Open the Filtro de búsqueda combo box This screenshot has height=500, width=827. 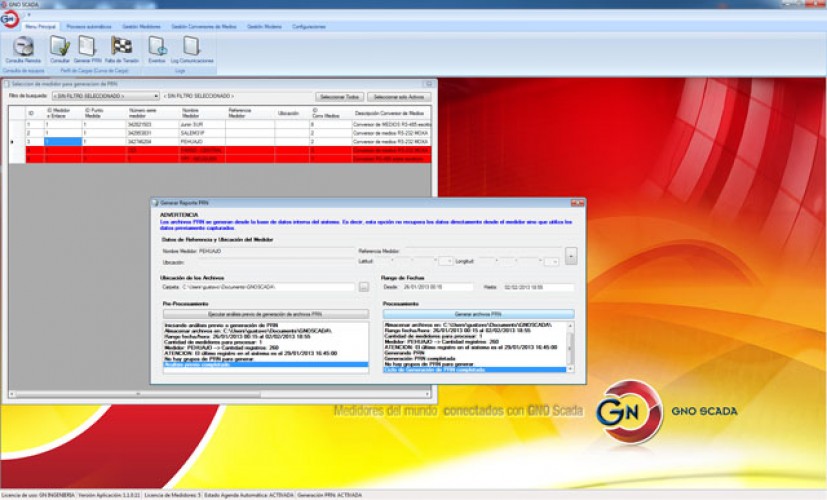(x=105, y=96)
